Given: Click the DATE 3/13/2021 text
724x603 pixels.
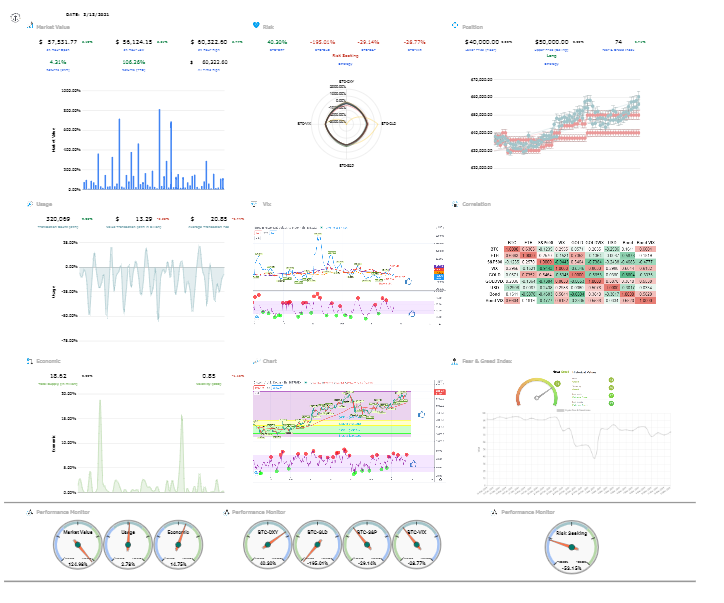Looking at the screenshot, I should pyautogui.click(x=88, y=14).
